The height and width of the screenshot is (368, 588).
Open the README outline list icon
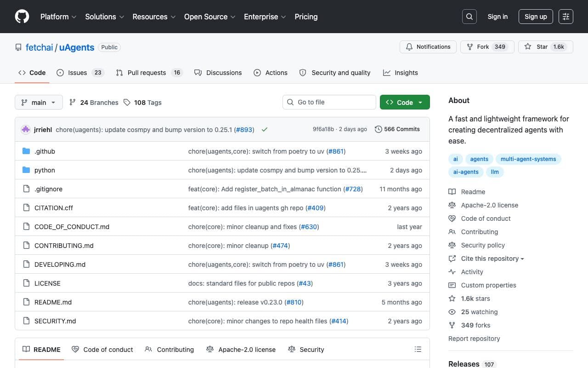(x=418, y=350)
